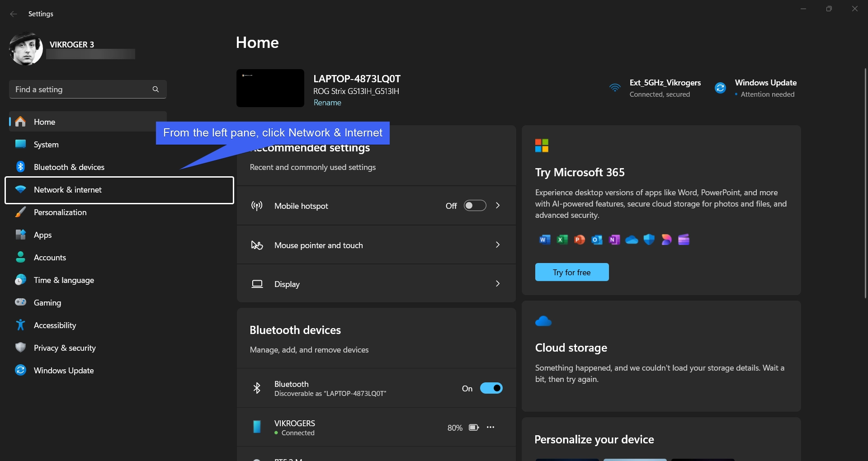This screenshot has width=868, height=461.
Task: Click the Bluetooth devices heading
Action: (x=295, y=330)
